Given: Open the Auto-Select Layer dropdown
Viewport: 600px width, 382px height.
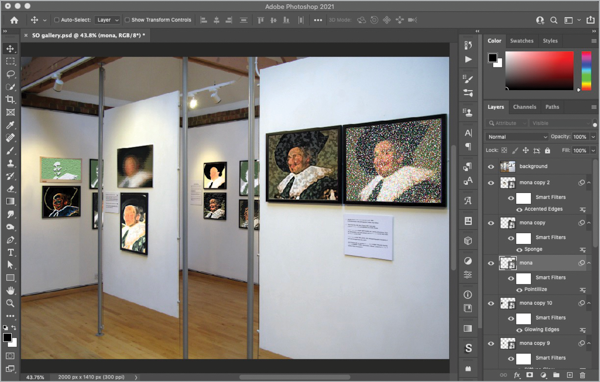Looking at the screenshot, I should (108, 20).
